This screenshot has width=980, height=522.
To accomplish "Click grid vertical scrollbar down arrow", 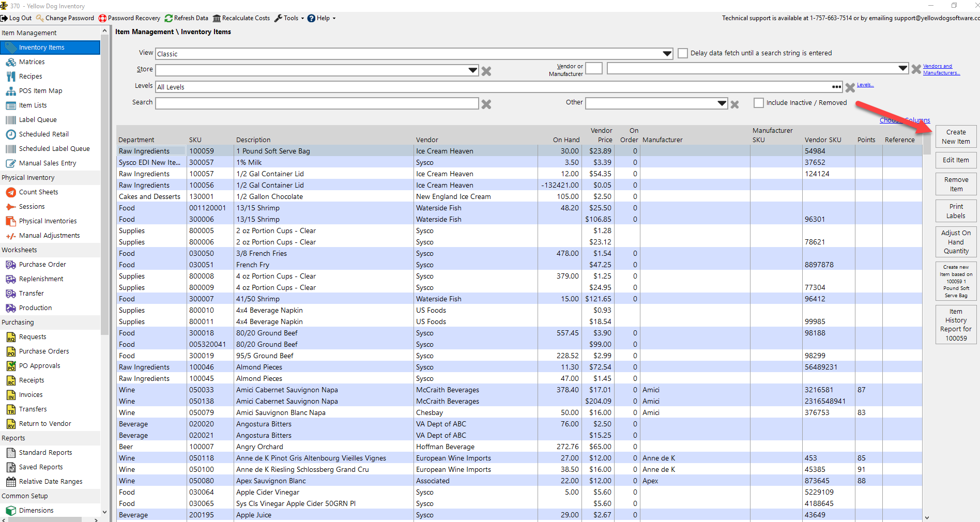I will (927, 517).
